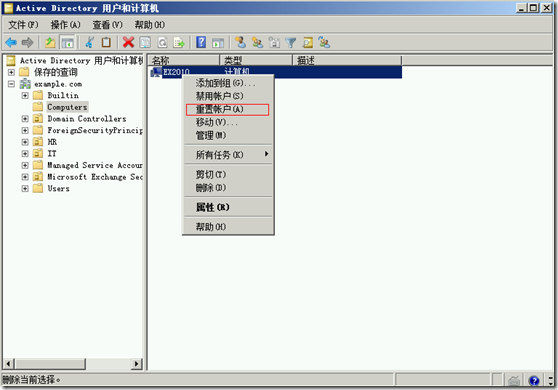The height and width of the screenshot is (390, 558).
Task: Click the Export list toolbar icon
Action: 179,43
